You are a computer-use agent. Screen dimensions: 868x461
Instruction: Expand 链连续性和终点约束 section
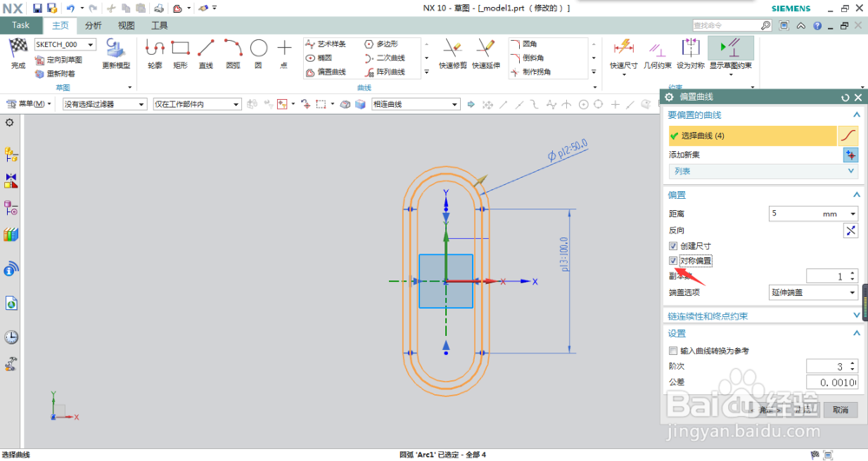763,316
